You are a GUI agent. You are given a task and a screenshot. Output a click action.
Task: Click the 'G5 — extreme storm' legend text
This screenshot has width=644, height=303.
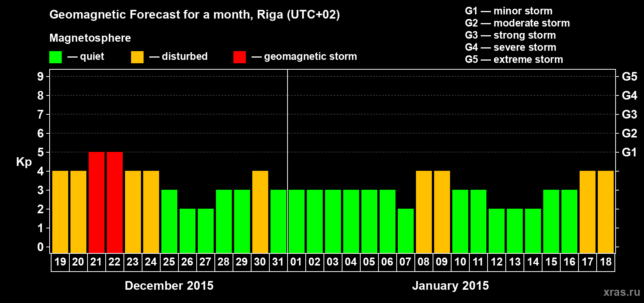[x=514, y=59]
